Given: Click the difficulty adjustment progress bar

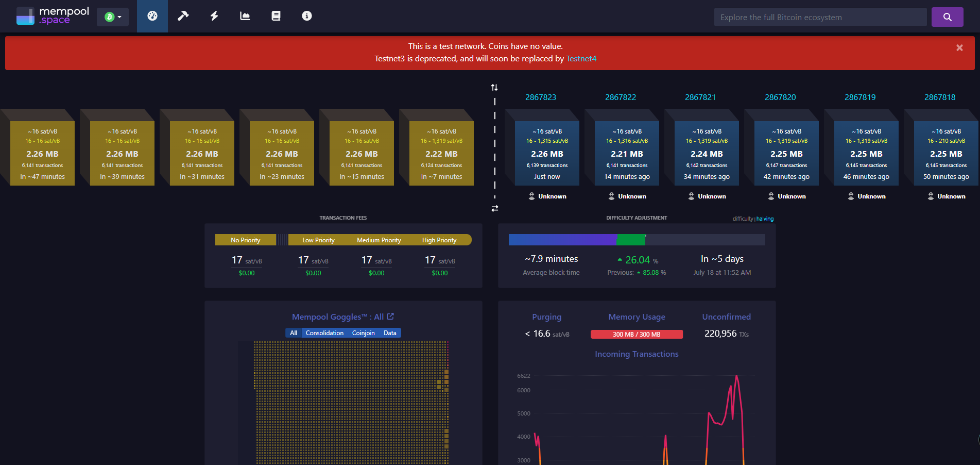Looking at the screenshot, I should (x=637, y=240).
